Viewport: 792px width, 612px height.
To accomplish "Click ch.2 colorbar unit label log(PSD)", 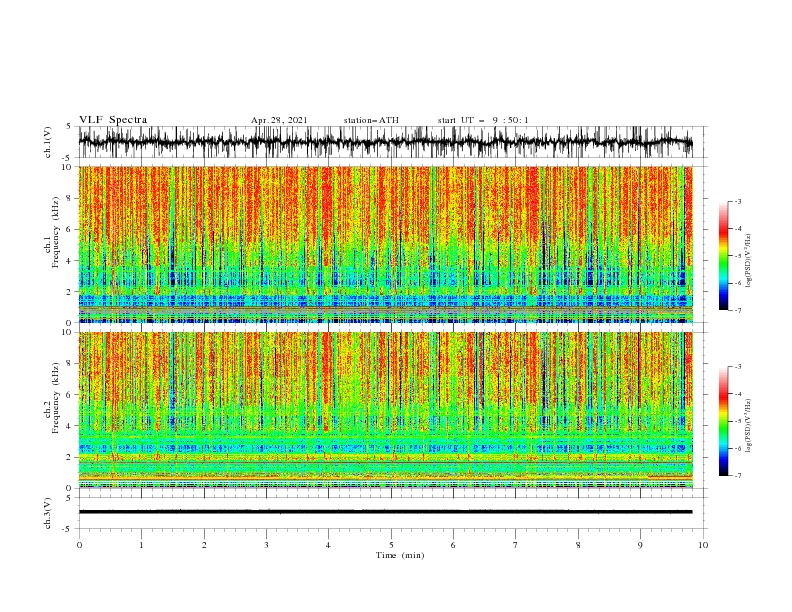I will [748, 426].
